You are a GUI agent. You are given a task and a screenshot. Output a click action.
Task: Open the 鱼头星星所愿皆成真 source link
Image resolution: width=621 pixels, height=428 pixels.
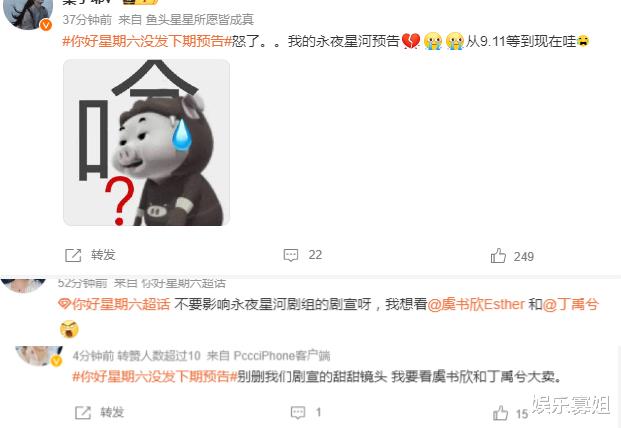coord(200,19)
